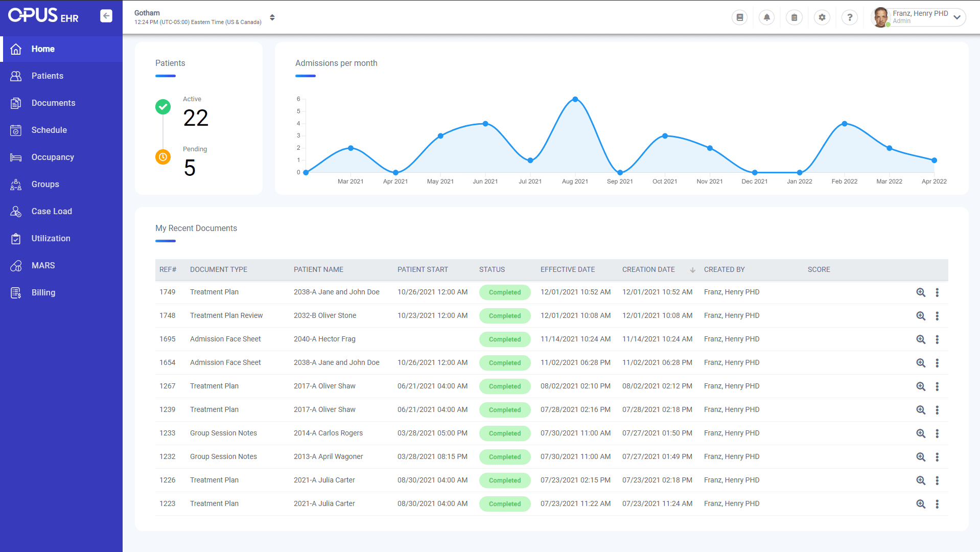This screenshot has width=980, height=552.
Task: Click the Completed status badge for Hector Frag
Action: pos(504,339)
